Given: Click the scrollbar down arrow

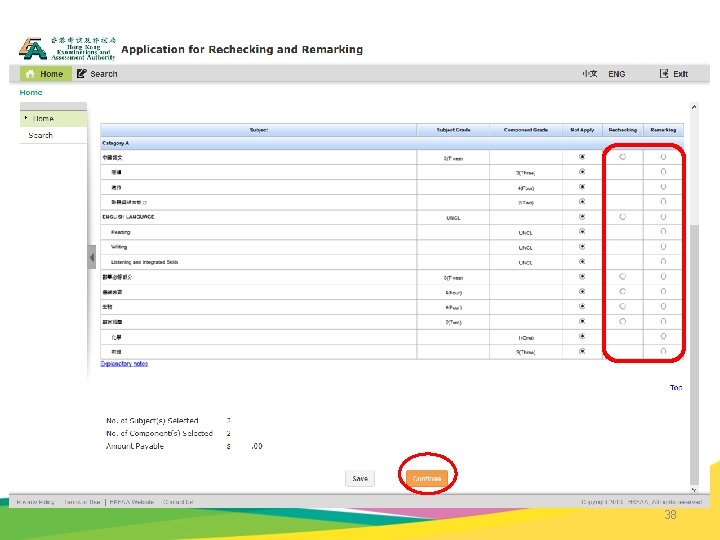Looking at the screenshot, I should (x=694, y=490).
